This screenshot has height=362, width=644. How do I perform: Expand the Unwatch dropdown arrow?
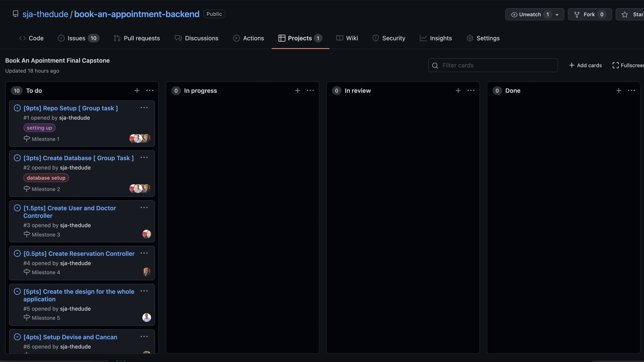[x=557, y=14]
